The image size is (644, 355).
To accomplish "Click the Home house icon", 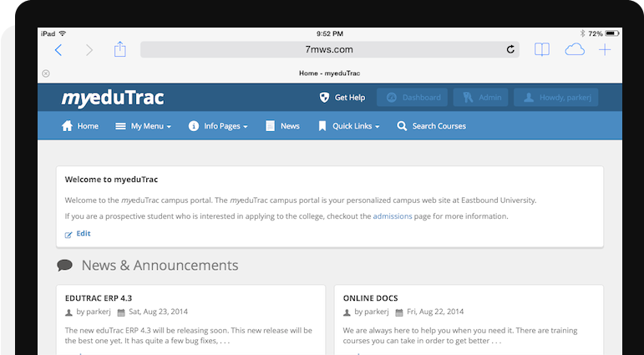I will click(x=67, y=126).
